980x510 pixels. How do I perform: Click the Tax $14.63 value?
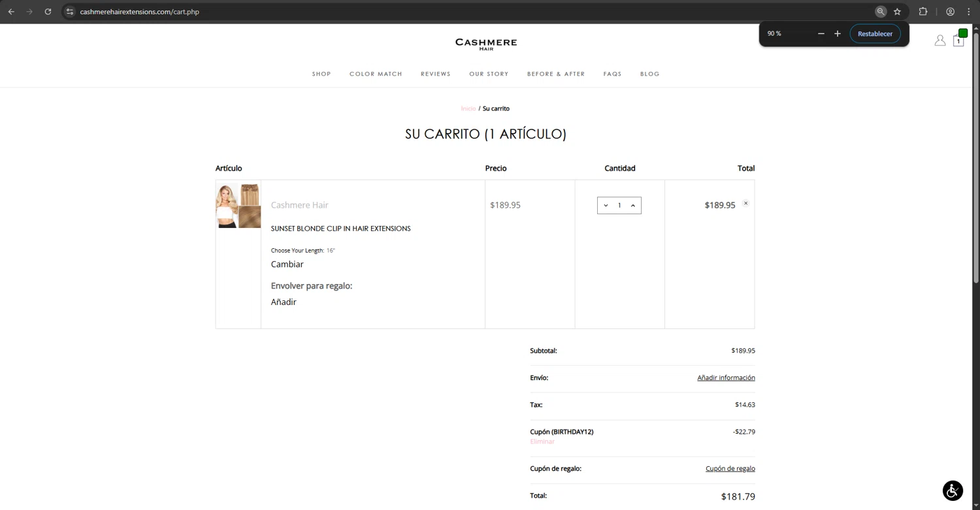(x=745, y=405)
